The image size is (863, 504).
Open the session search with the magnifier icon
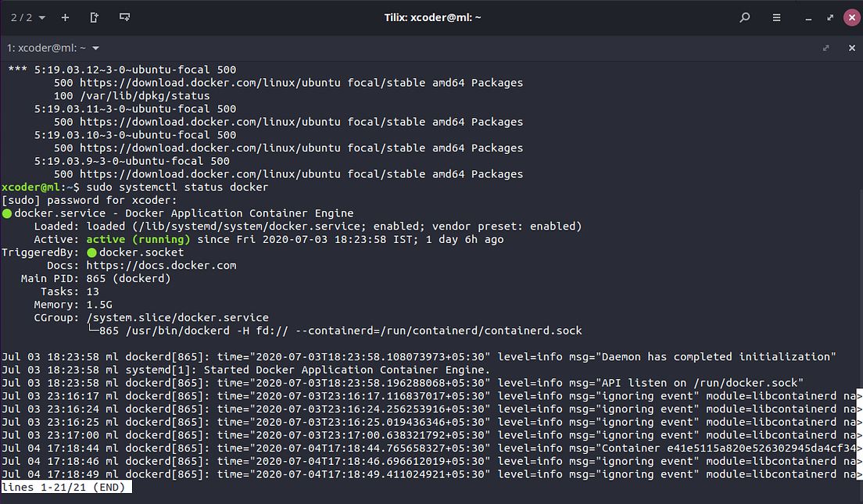744,17
